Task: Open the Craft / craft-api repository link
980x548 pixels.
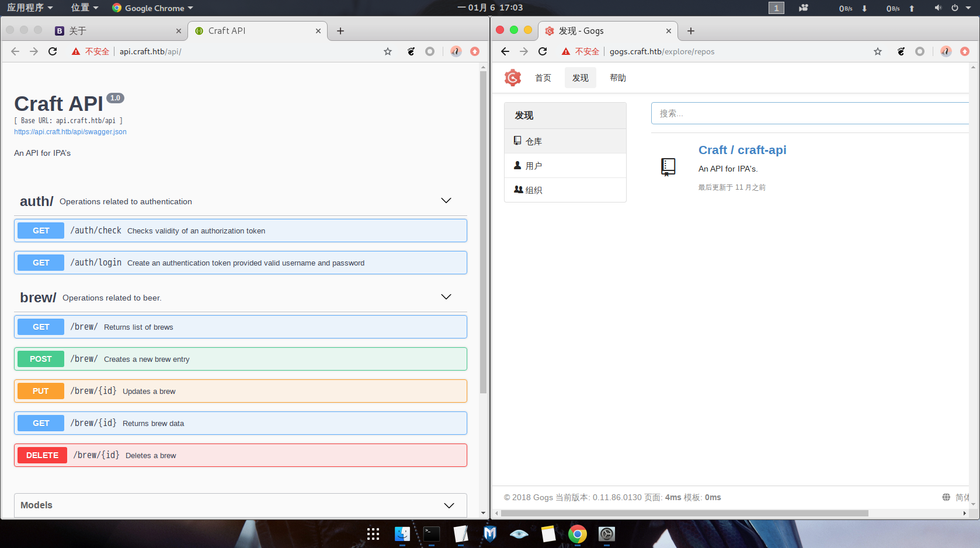Action: tap(742, 150)
